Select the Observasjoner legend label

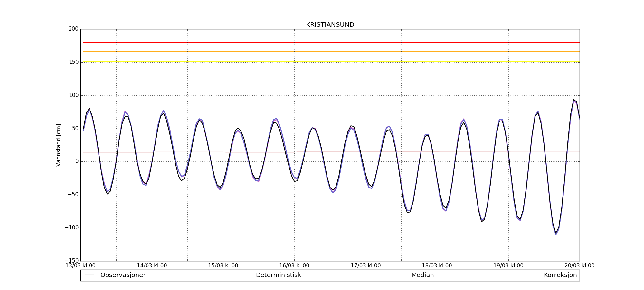point(123,275)
